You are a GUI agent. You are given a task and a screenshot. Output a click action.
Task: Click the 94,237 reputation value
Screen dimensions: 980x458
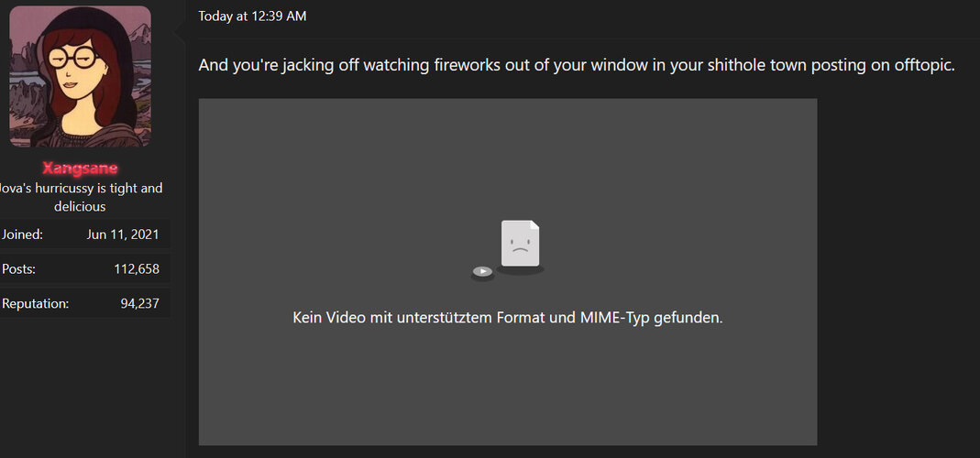point(140,304)
